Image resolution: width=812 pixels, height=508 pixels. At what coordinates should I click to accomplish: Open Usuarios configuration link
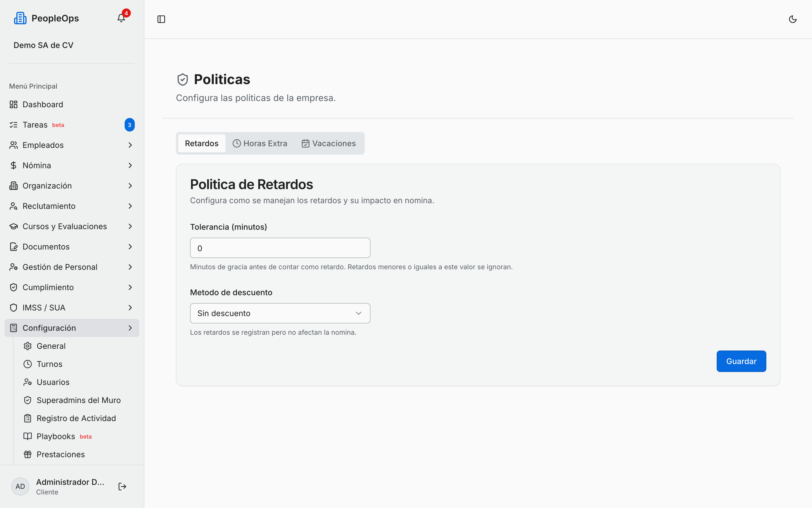[53, 382]
